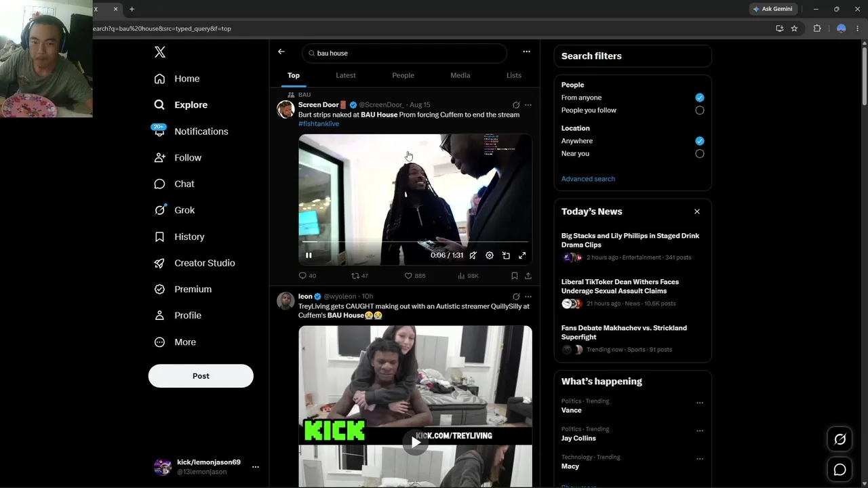The image size is (868, 488).
Task: Close the Today's News panel
Action: click(697, 211)
